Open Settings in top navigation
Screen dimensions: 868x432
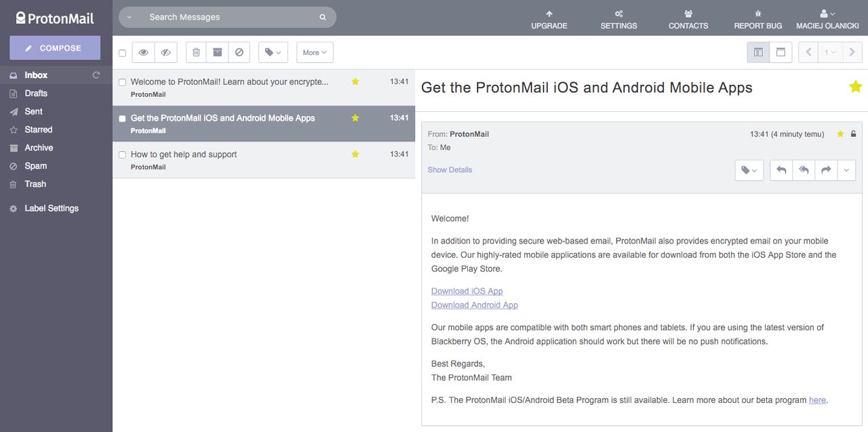[x=618, y=19]
